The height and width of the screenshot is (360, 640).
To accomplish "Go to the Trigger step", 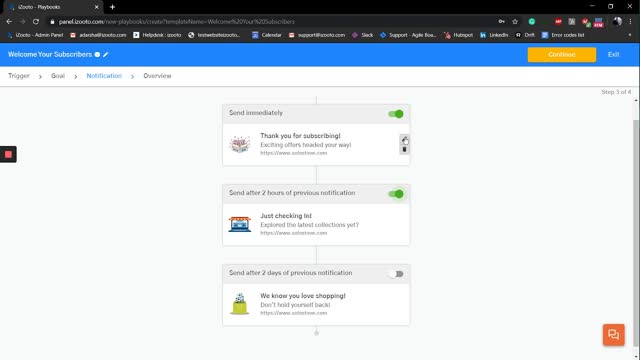I will tap(19, 76).
